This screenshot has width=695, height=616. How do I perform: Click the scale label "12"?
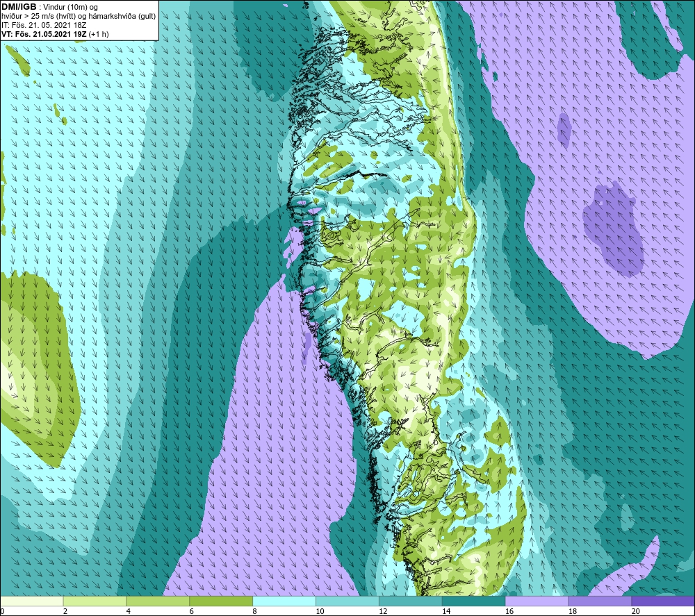click(x=383, y=611)
